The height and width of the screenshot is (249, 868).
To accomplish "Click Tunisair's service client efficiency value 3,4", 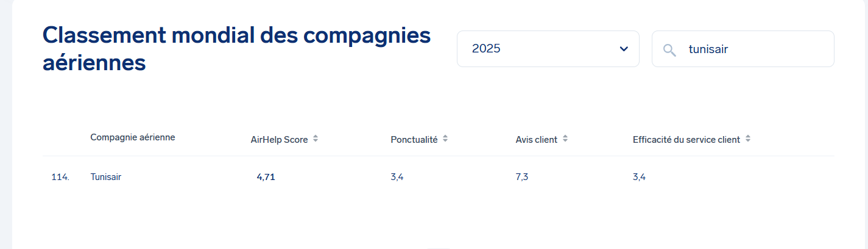I will click(639, 178).
